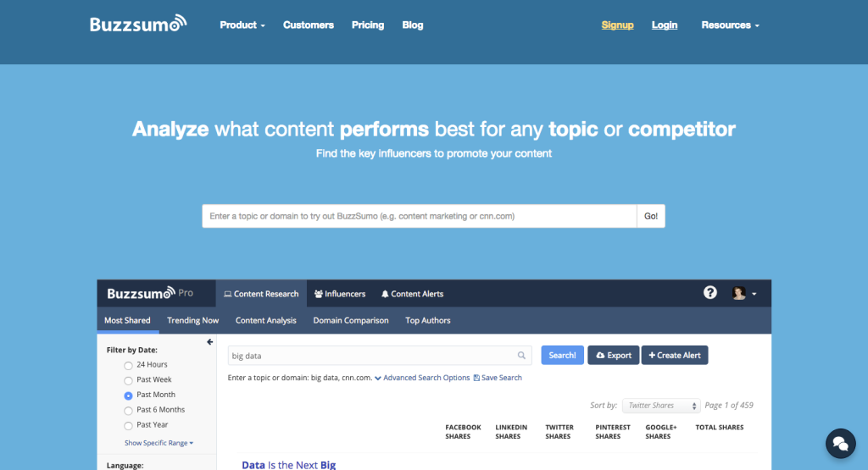
Task: Click the blue Search! button
Action: pyautogui.click(x=563, y=355)
